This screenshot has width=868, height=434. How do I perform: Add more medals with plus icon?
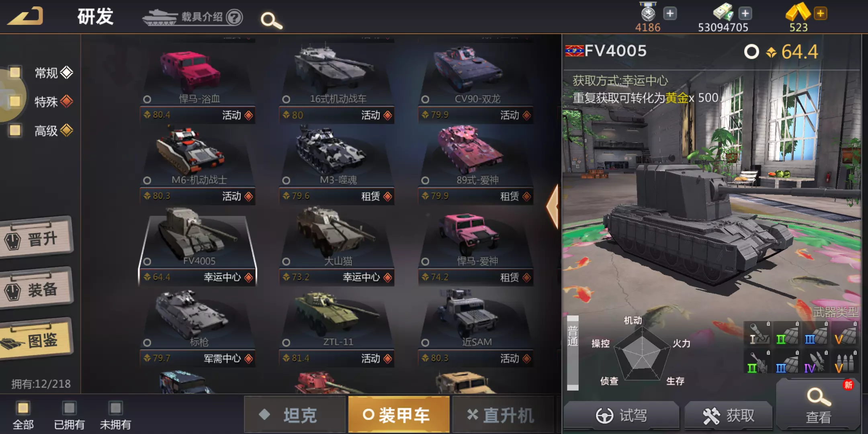[x=670, y=13]
